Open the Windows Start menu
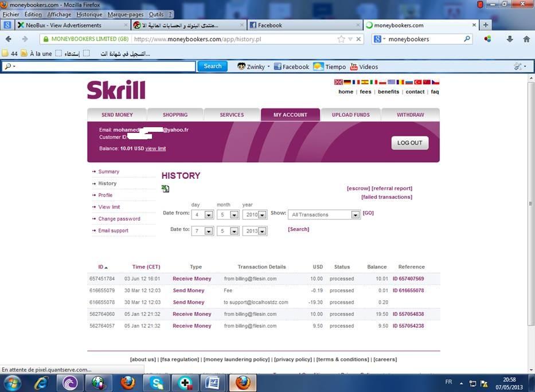The width and height of the screenshot is (535, 392). (x=12, y=383)
